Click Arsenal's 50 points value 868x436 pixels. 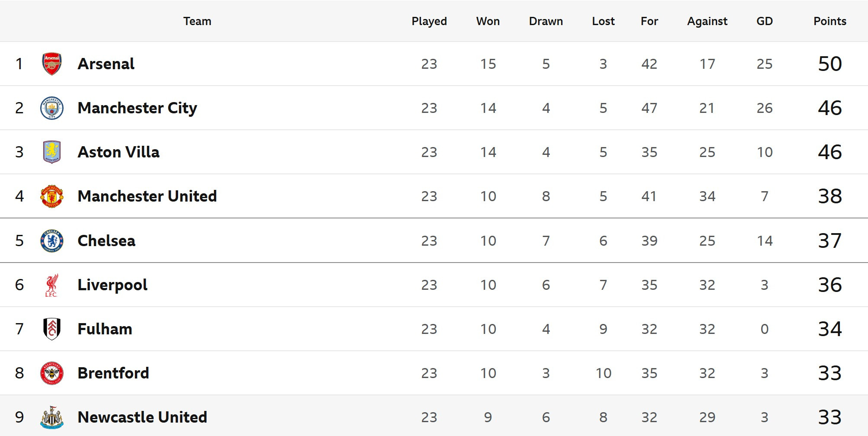click(x=830, y=64)
